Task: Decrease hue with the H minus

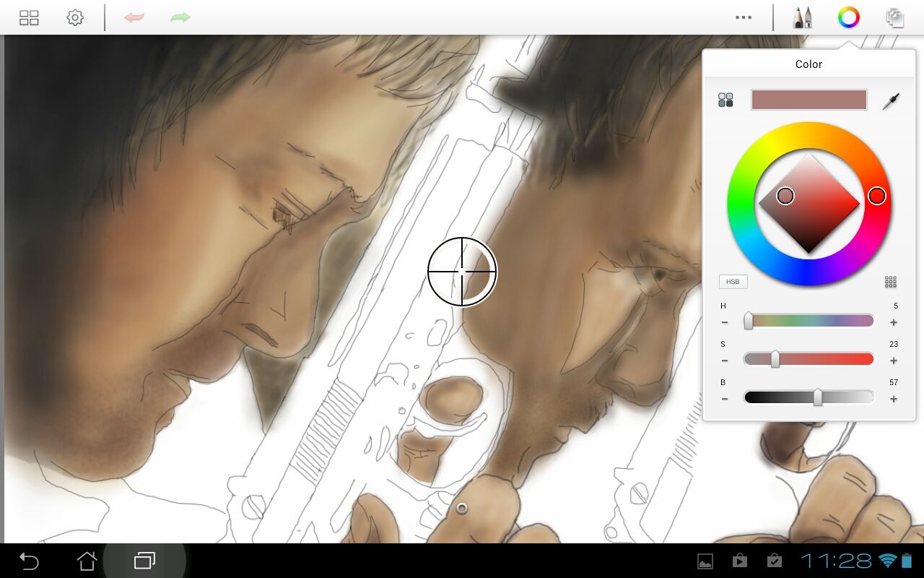Action: click(725, 322)
